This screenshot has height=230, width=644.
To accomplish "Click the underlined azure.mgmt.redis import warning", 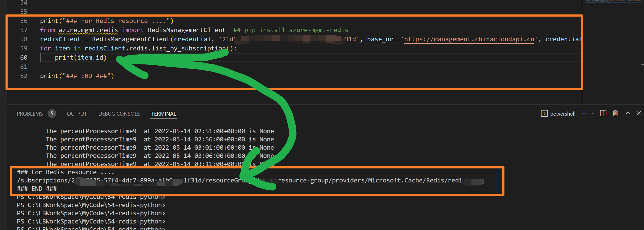I will pyautogui.click(x=88, y=30).
